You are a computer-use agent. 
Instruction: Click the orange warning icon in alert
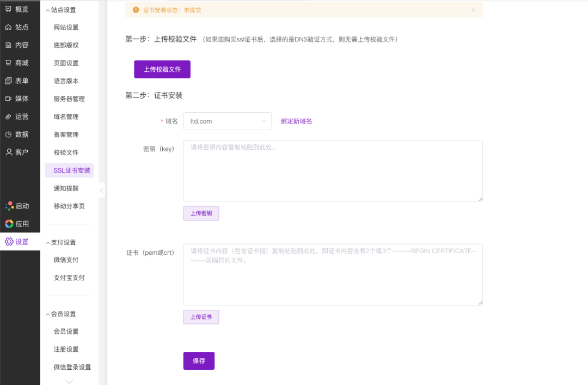(x=136, y=10)
